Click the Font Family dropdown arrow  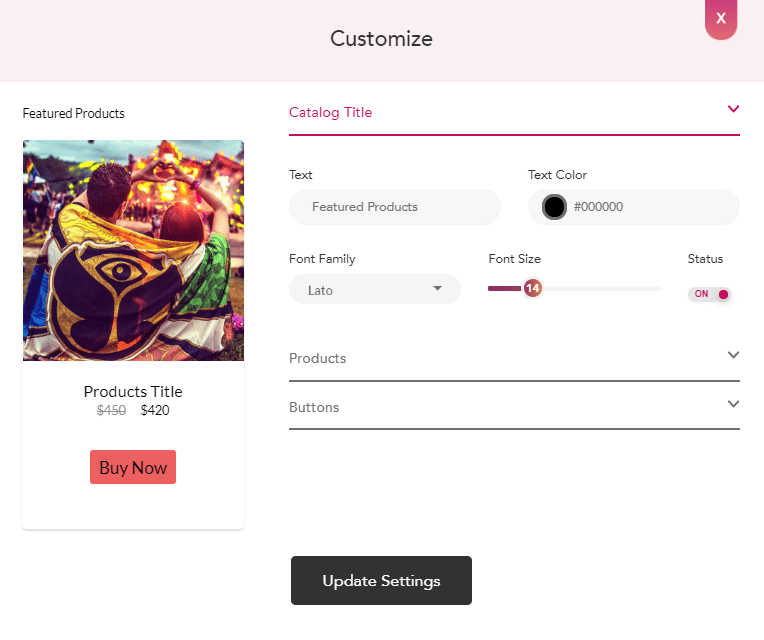437,289
